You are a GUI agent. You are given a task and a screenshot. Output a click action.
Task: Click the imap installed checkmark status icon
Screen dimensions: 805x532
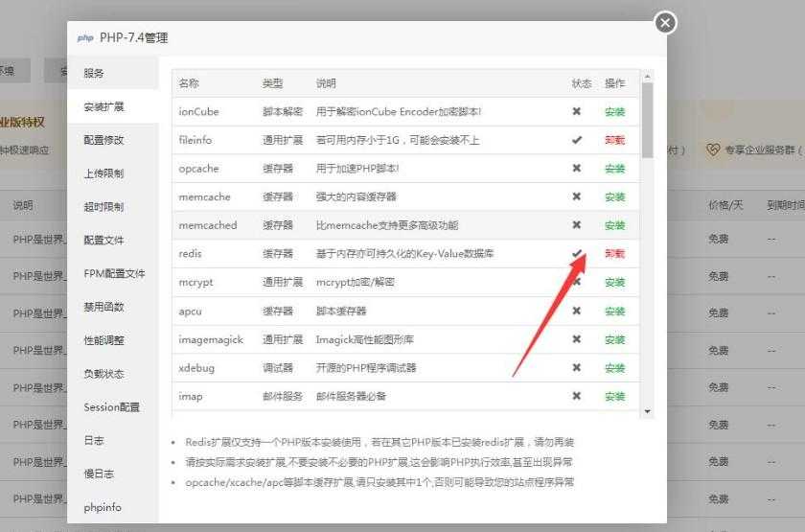pyautogui.click(x=577, y=396)
